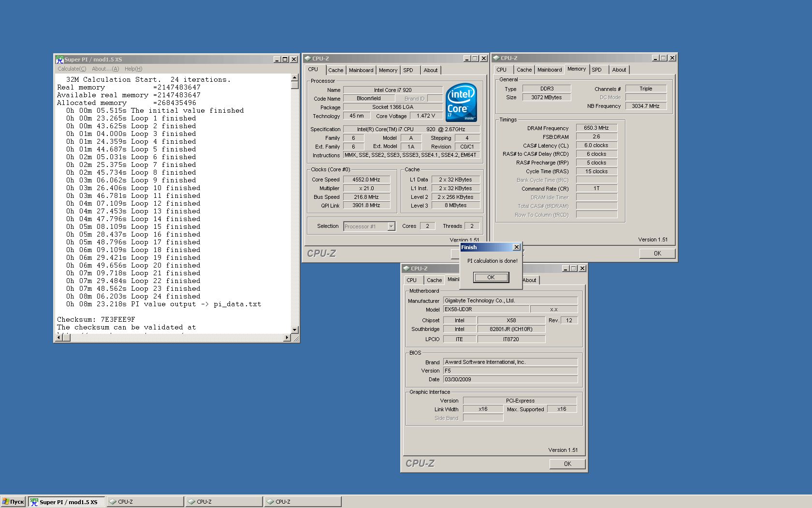812x508 pixels.
Task: Click Super PI horizontal scrollbar left arrow
Action: click(x=59, y=338)
